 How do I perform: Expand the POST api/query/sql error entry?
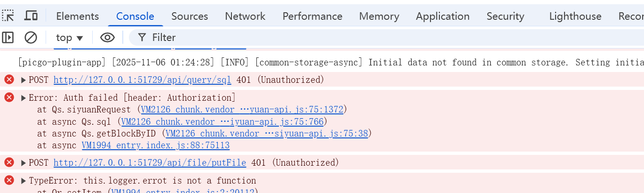[24, 80]
